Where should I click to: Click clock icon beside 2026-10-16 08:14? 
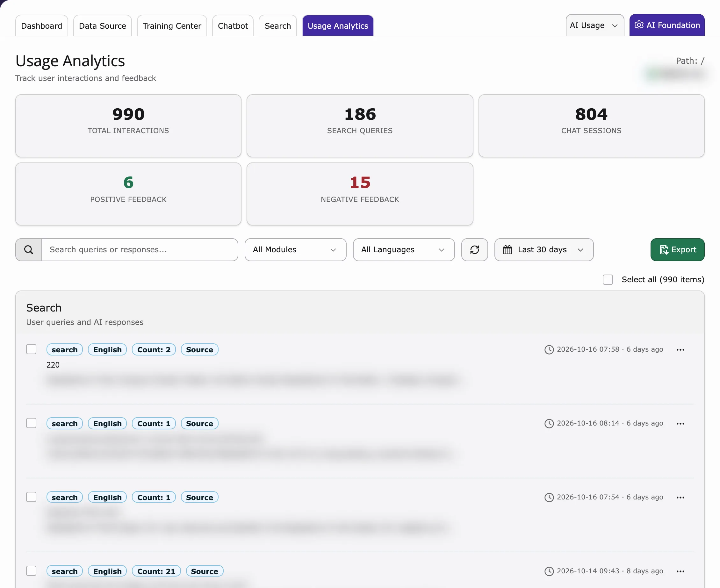click(x=549, y=423)
